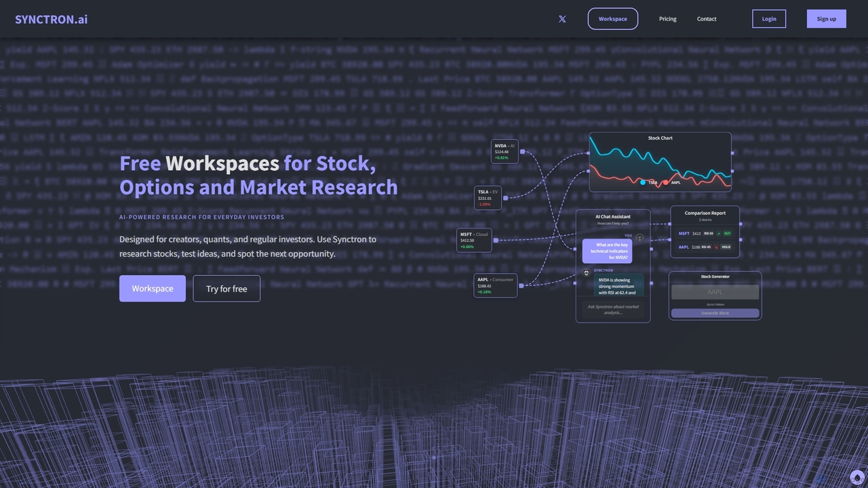Click the Try for free button
Image resolution: width=868 pixels, height=488 pixels.
(x=226, y=289)
